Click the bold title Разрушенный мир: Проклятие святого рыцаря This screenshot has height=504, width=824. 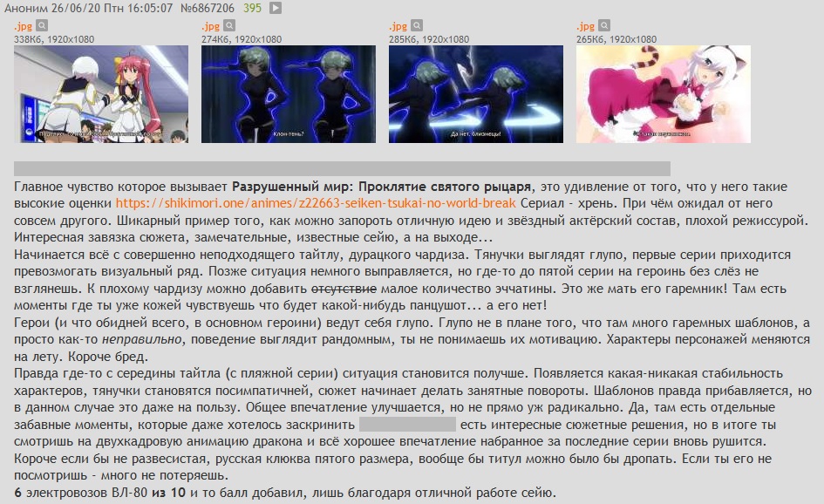(x=382, y=187)
